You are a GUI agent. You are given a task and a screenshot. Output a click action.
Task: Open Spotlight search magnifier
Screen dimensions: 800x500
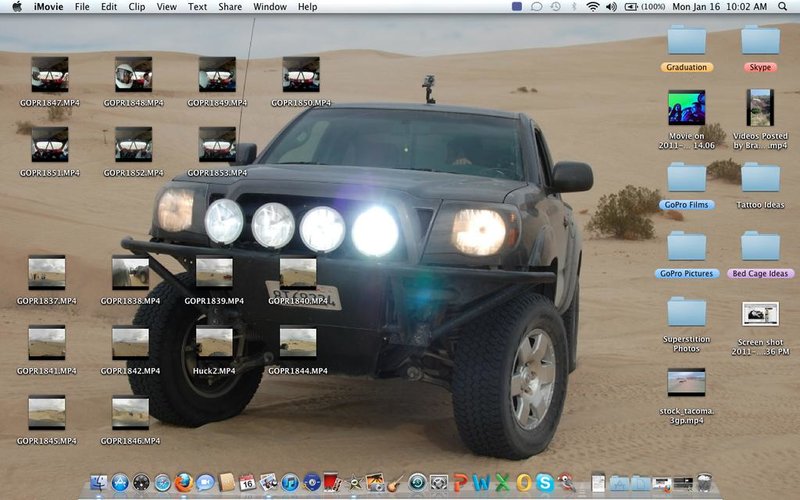pos(782,7)
